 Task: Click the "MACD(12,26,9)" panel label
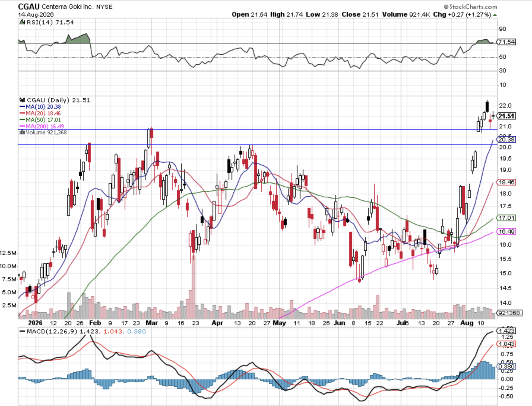pos(52,331)
